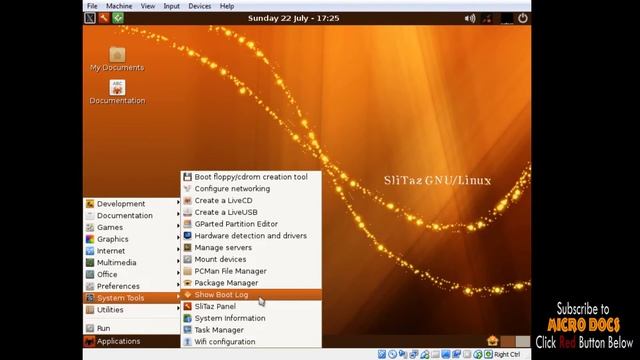Open GParted Partition Editor
640x360 pixels.
coord(251,224)
